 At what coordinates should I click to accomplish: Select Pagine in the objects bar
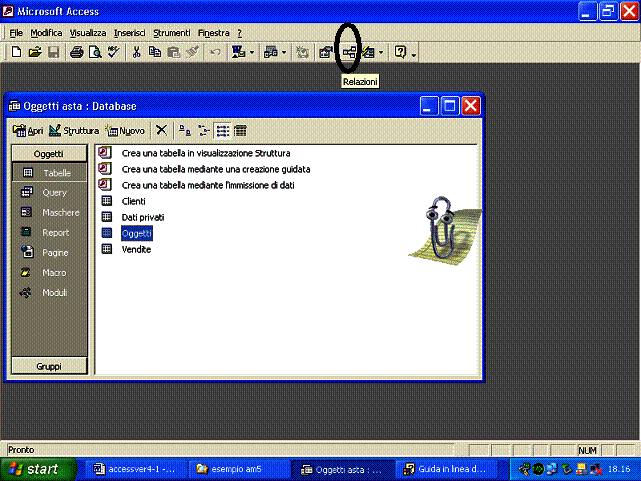(x=49, y=253)
